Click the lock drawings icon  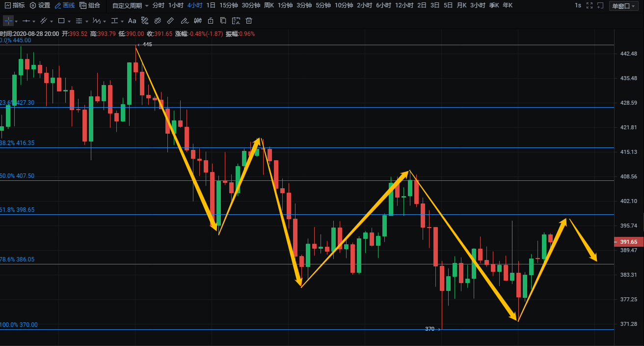[211, 21]
